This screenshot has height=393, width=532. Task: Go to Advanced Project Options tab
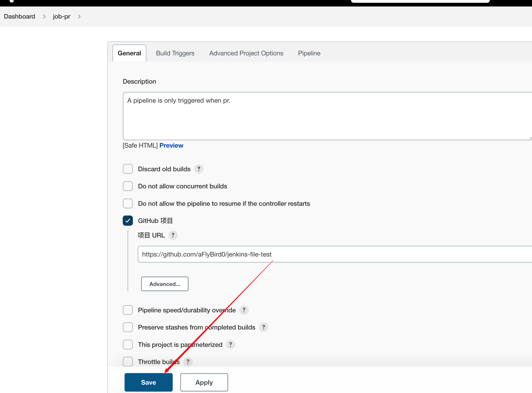[246, 53]
